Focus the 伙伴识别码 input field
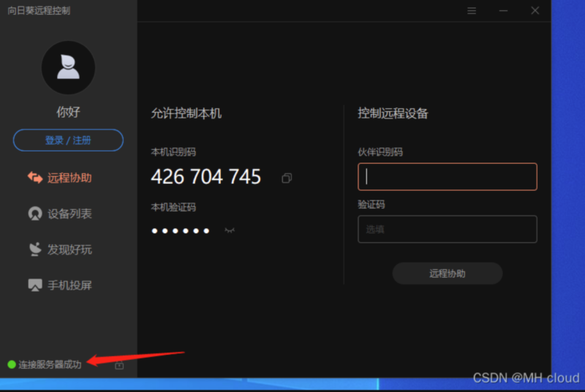The height and width of the screenshot is (392, 585). point(448,177)
